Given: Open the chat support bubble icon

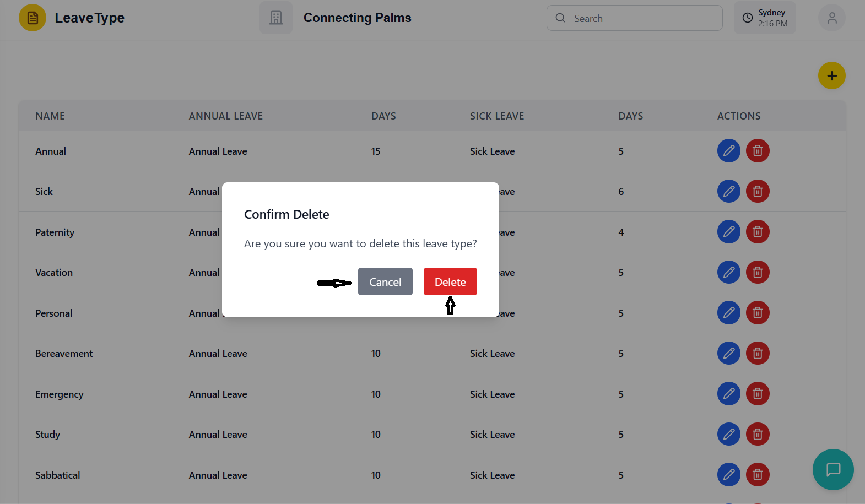Looking at the screenshot, I should [832, 469].
